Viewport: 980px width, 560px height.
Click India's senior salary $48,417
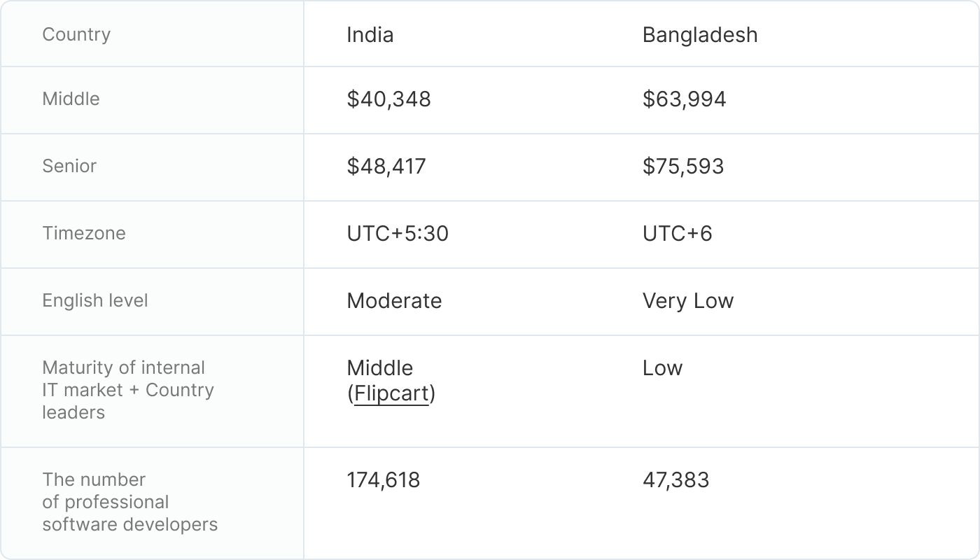[x=386, y=167]
